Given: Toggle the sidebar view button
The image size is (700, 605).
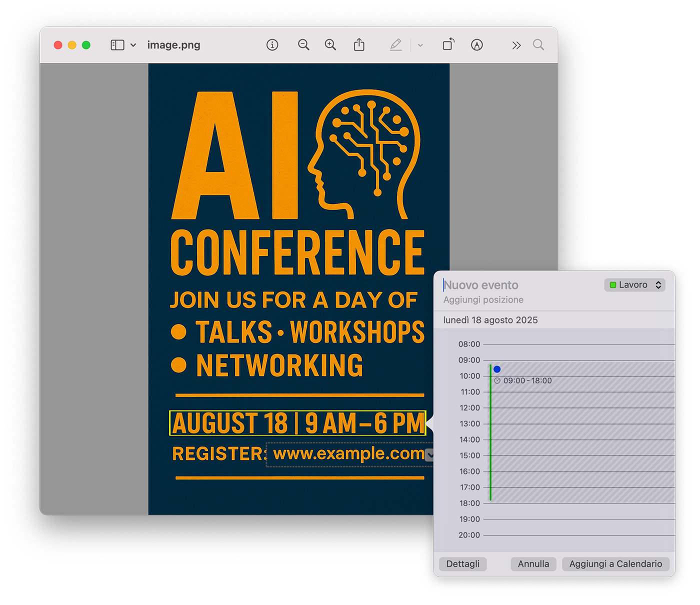Looking at the screenshot, I should point(117,45).
